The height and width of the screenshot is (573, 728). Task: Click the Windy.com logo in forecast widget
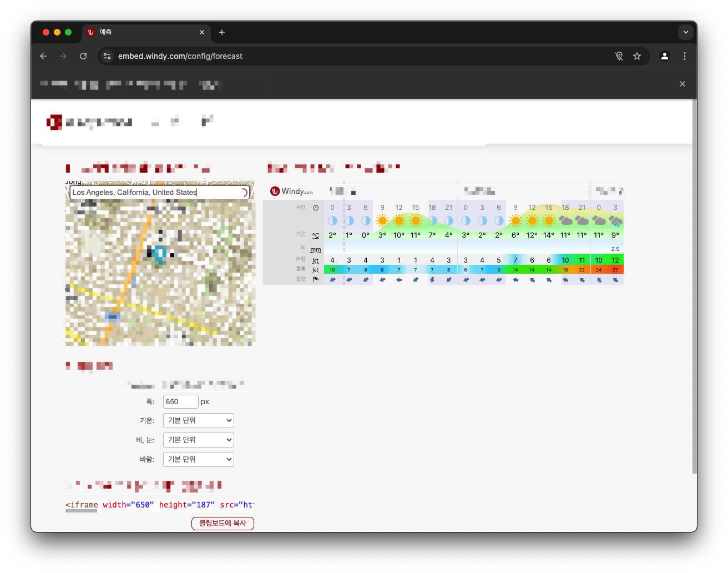pyautogui.click(x=291, y=192)
